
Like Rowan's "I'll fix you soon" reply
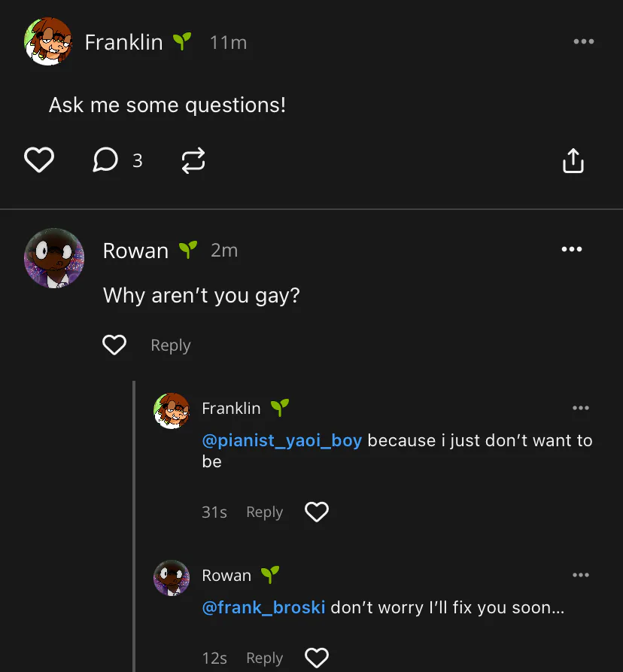(x=317, y=658)
